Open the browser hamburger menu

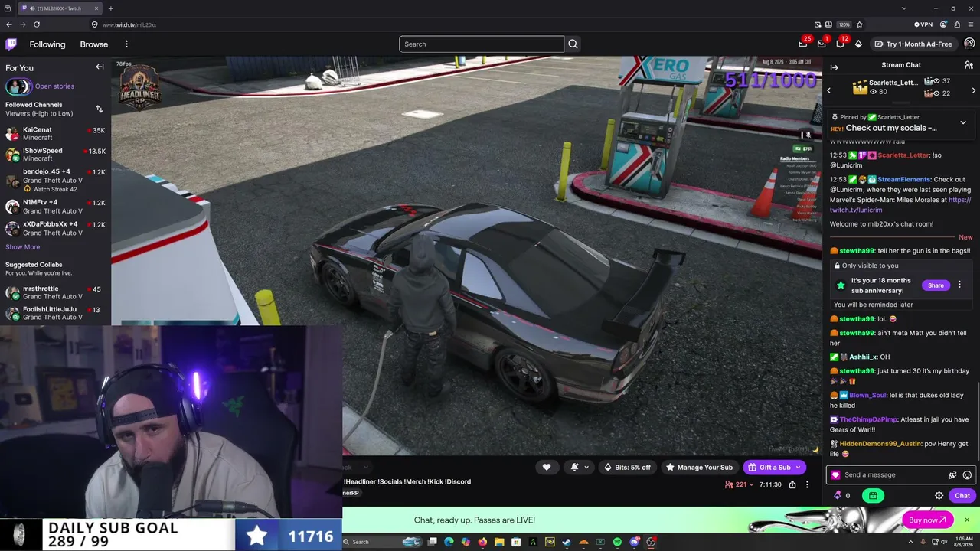pyautogui.click(x=970, y=24)
